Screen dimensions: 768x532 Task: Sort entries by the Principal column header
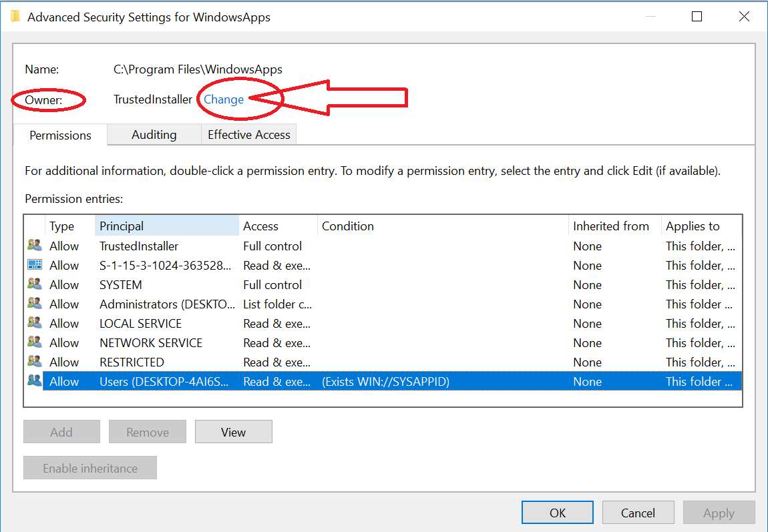(x=166, y=226)
